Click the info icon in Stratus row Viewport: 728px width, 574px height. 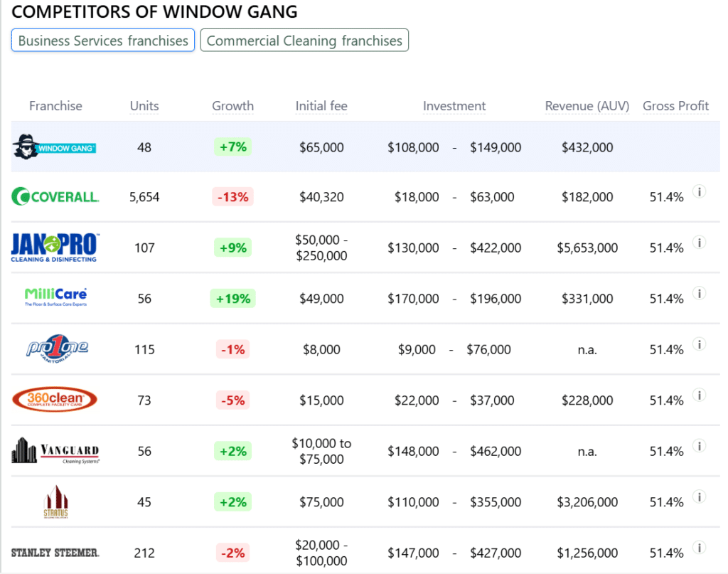point(700,497)
